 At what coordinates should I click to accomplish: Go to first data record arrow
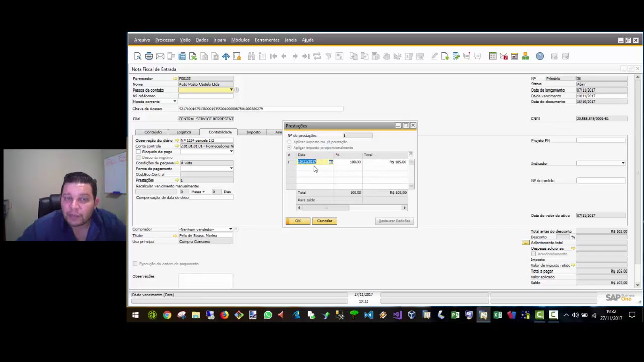tap(273, 56)
